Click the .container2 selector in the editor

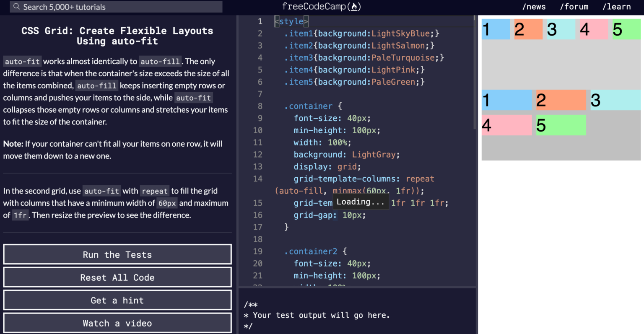[311, 251]
